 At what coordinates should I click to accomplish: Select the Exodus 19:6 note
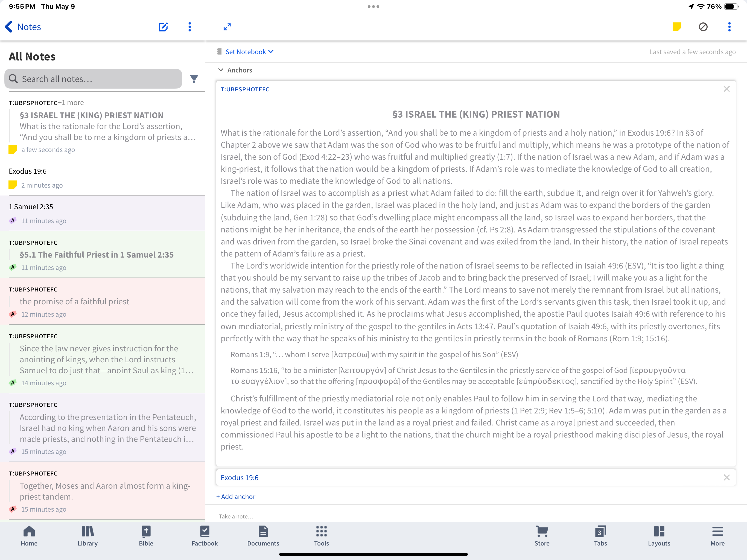(x=103, y=178)
